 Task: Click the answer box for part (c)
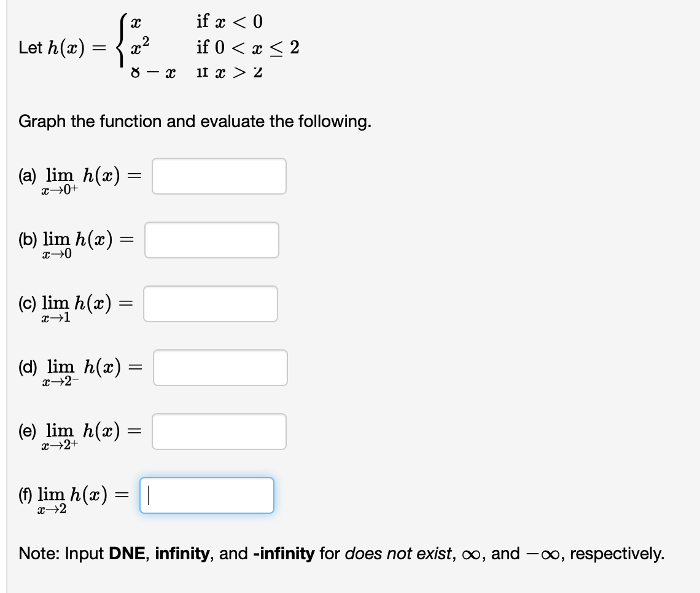pyautogui.click(x=210, y=303)
